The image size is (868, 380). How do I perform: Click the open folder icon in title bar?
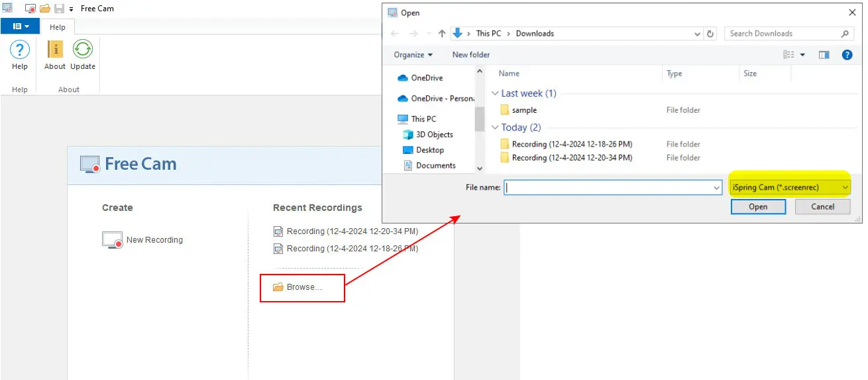click(x=45, y=9)
